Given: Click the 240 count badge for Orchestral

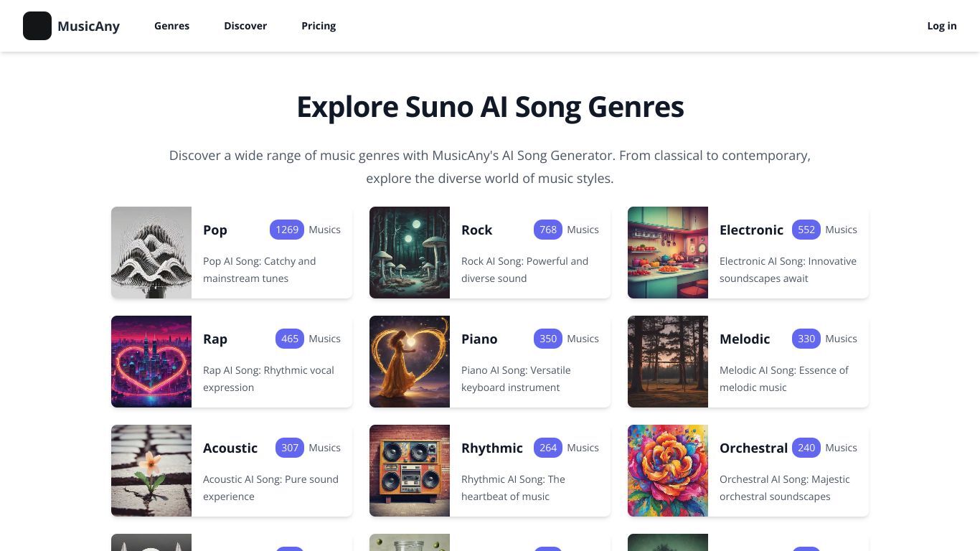Looking at the screenshot, I should coord(806,448).
